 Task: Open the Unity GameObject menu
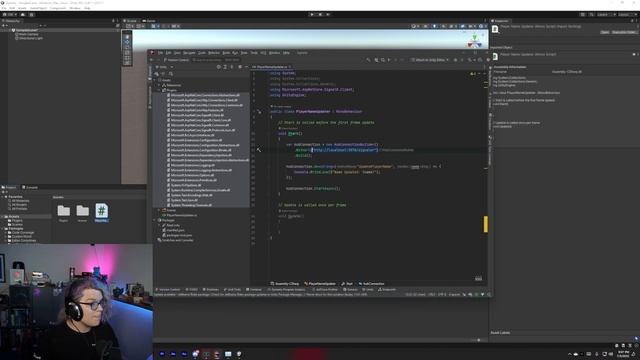pyautogui.click(x=38, y=8)
